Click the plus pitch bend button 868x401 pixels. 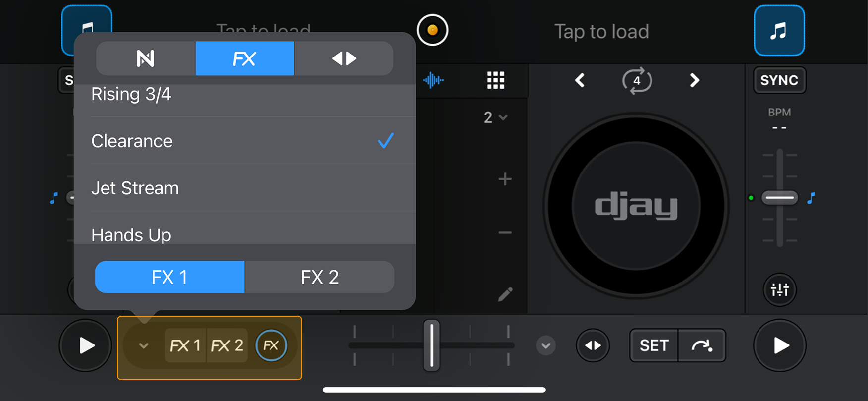tap(505, 179)
